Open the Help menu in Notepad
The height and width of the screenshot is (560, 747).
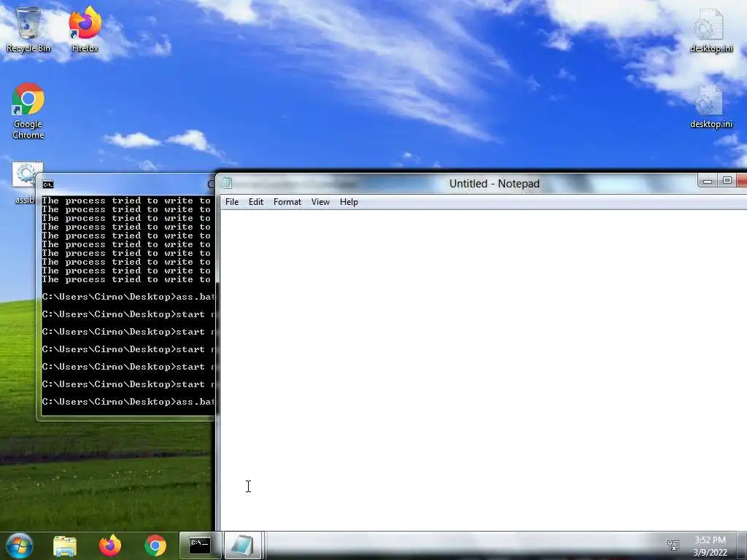(x=349, y=202)
